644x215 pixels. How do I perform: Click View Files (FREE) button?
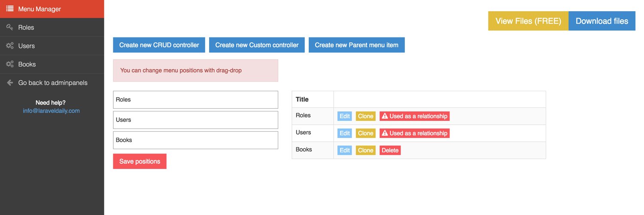coord(528,21)
